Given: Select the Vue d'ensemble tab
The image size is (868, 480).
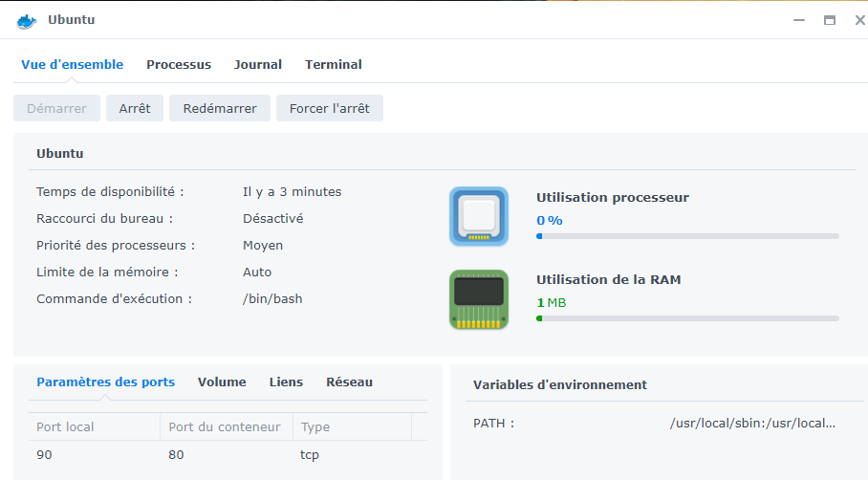Looking at the screenshot, I should tap(73, 65).
